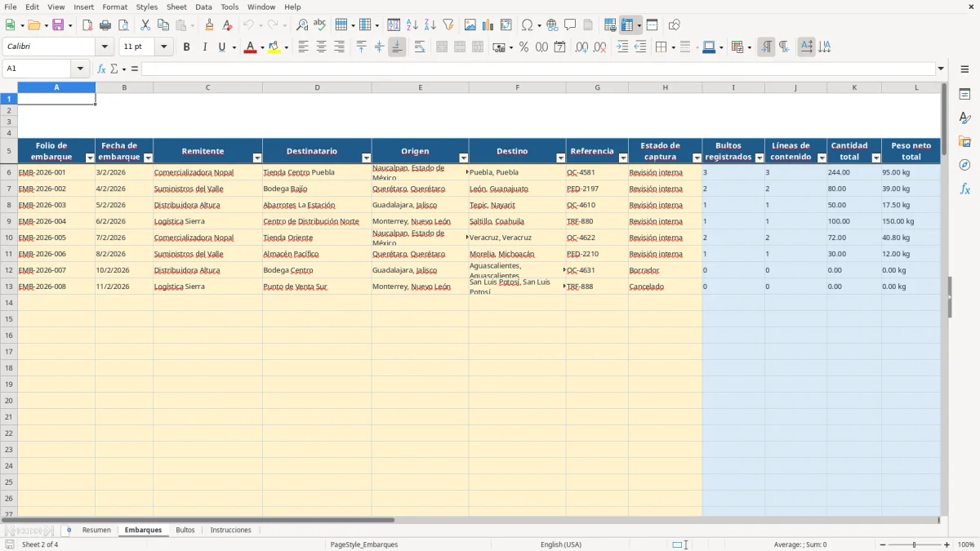Open the Sheet menu
Screen dimensions: 980x551
(176, 7)
